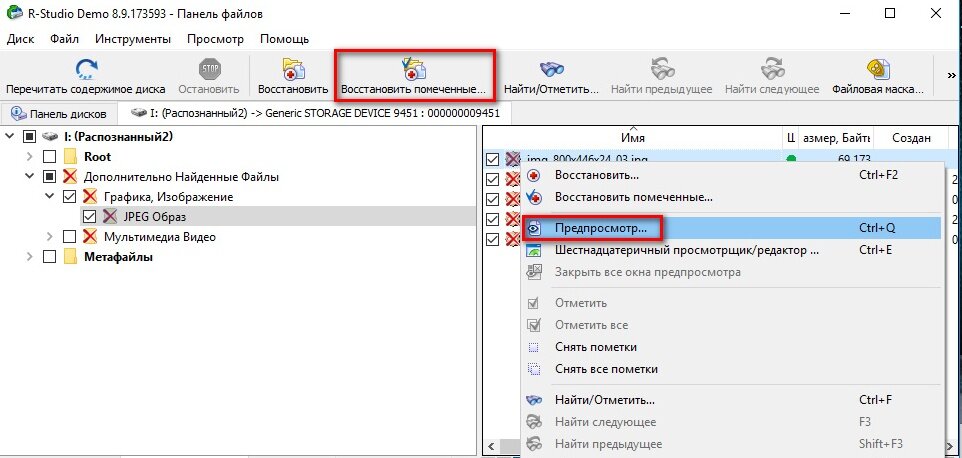This screenshot has width=962, height=458.
Task: Click horizontal scrollbar left arrow in file list
Action: pyautogui.click(x=491, y=446)
